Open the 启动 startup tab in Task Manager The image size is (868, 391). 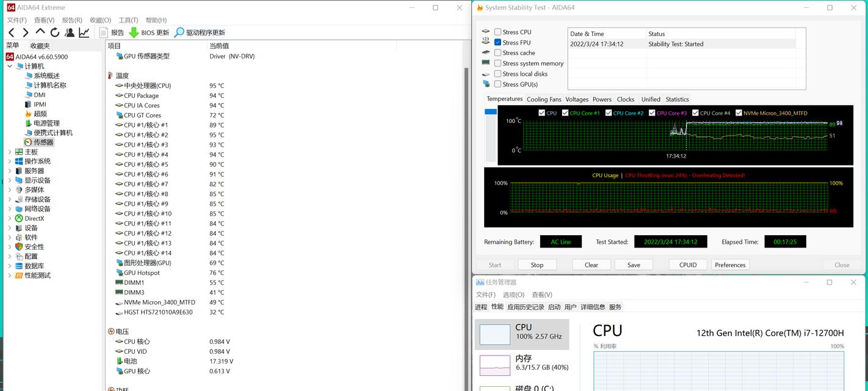click(x=554, y=307)
